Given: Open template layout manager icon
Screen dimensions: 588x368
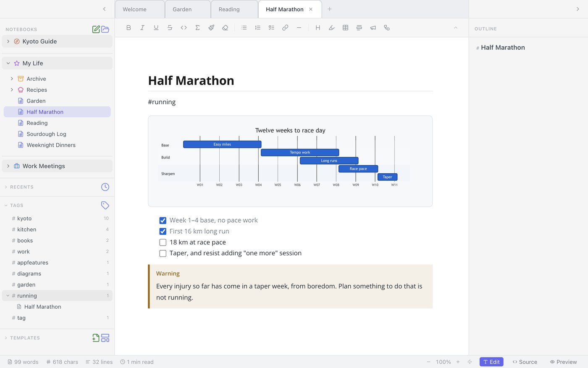Looking at the screenshot, I should 105,338.
